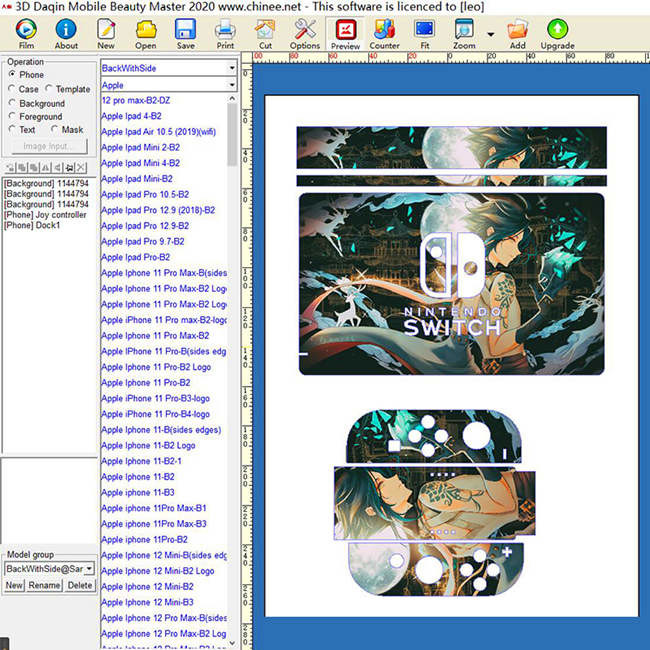Click the model list scroll-up arrow
This screenshot has width=650, height=650.
coord(232,99)
